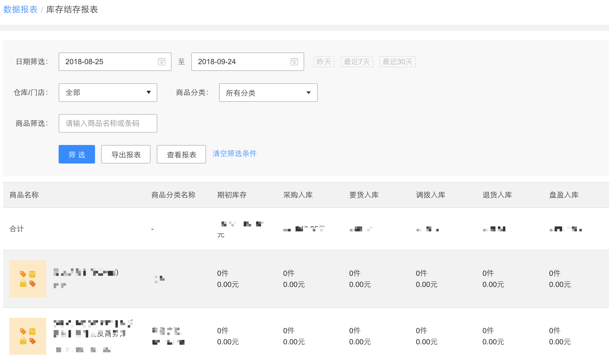Click the 合计 row label
Image resolution: width=609 pixels, height=364 pixels.
[x=17, y=229]
